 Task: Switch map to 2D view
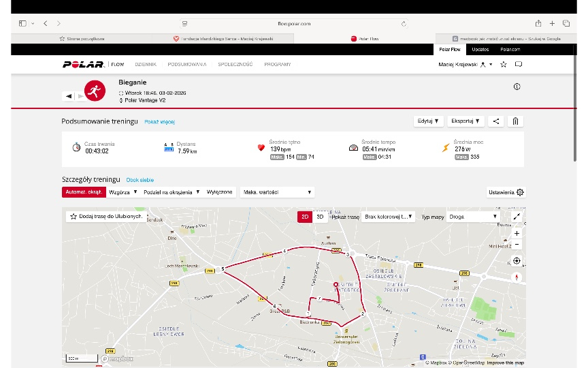[x=305, y=217]
